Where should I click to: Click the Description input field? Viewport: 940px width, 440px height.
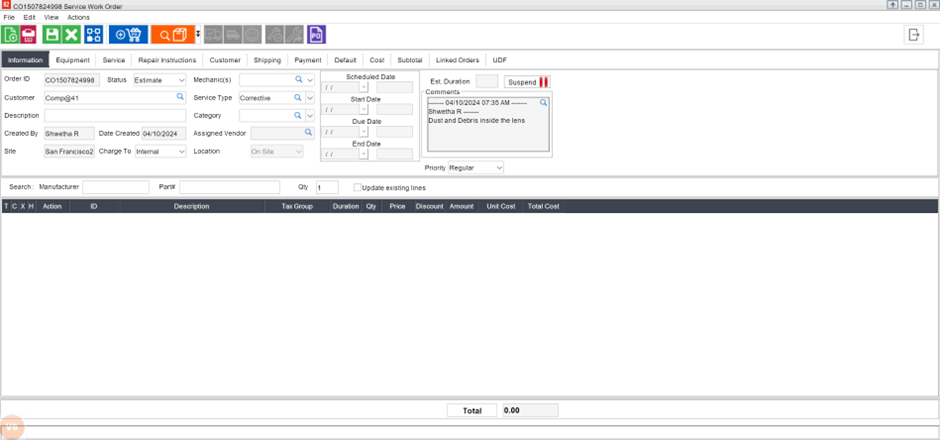[x=115, y=116]
